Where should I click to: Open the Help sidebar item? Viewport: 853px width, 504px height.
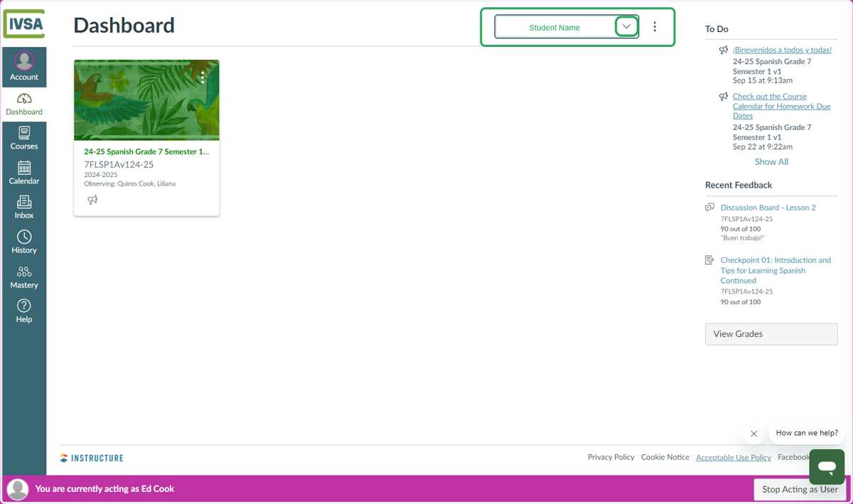[x=24, y=311]
